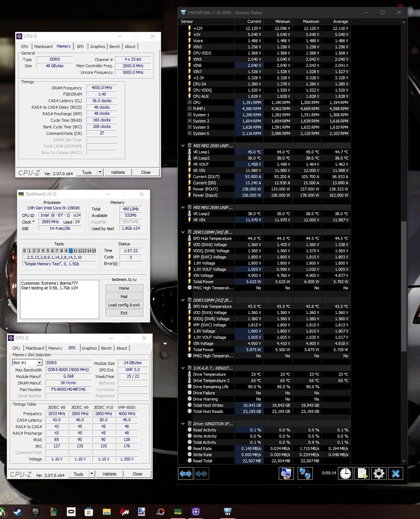Click the Home button in TestMem5
This screenshot has width=420, height=519.
tap(124, 288)
